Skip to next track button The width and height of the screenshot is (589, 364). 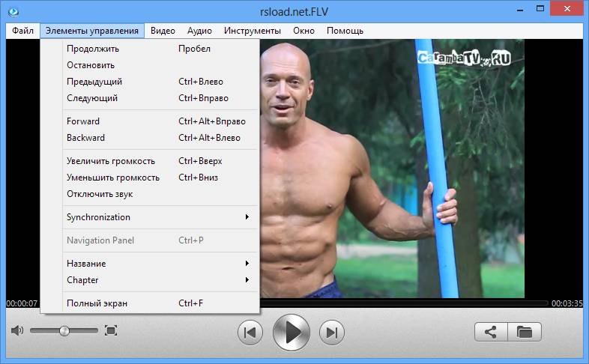332,333
